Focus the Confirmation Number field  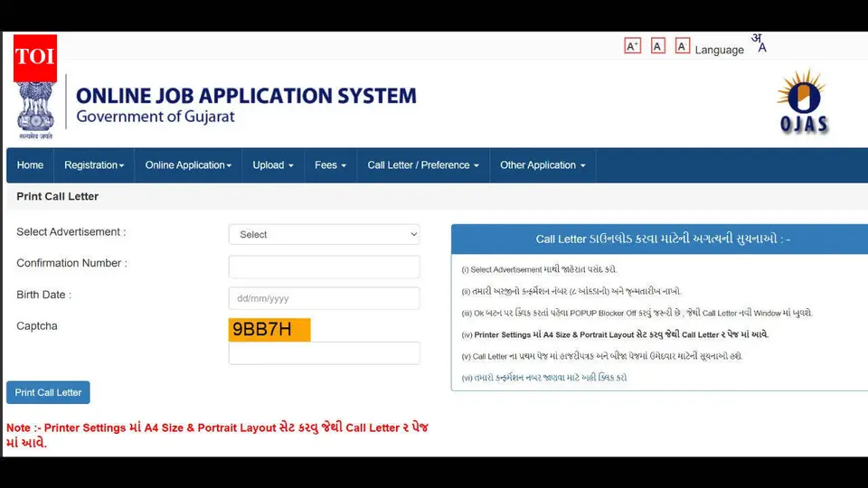coord(324,267)
